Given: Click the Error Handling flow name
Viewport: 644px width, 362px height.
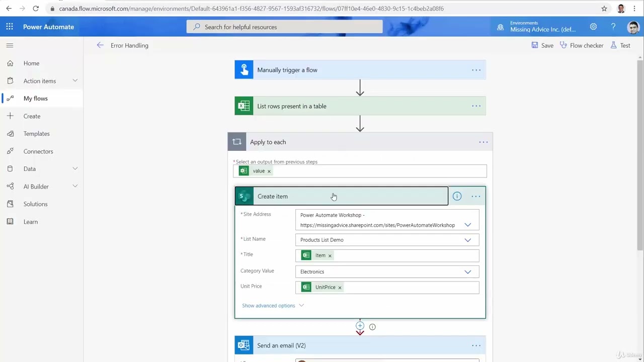Looking at the screenshot, I should click(x=129, y=45).
